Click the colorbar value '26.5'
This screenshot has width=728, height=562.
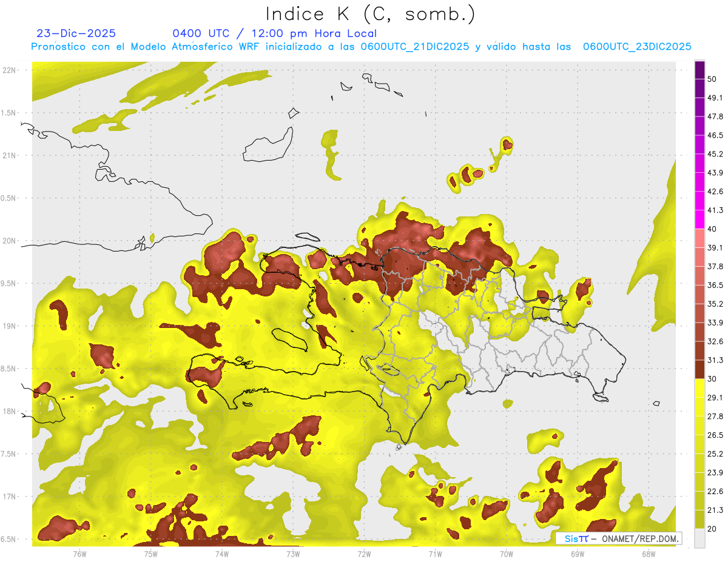tap(715, 435)
